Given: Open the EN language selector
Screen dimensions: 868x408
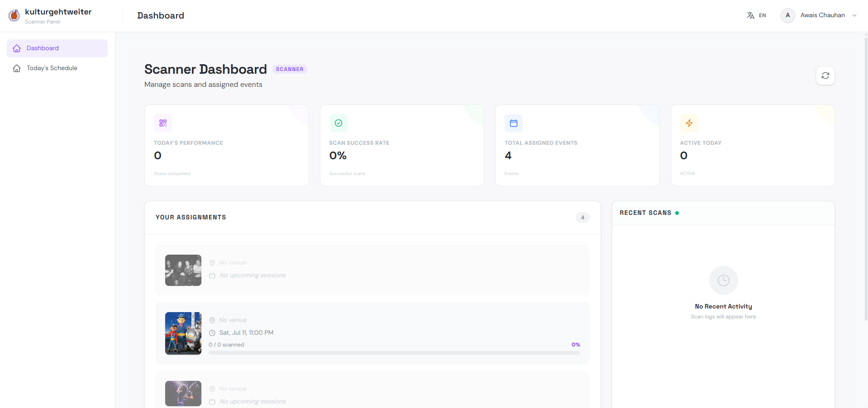Looking at the screenshot, I should pyautogui.click(x=757, y=15).
